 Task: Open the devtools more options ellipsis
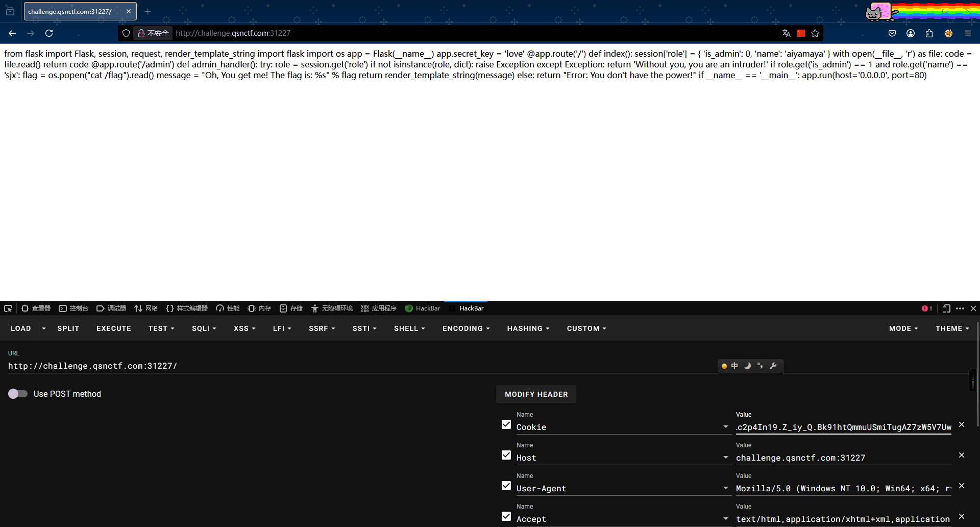tap(960, 308)
